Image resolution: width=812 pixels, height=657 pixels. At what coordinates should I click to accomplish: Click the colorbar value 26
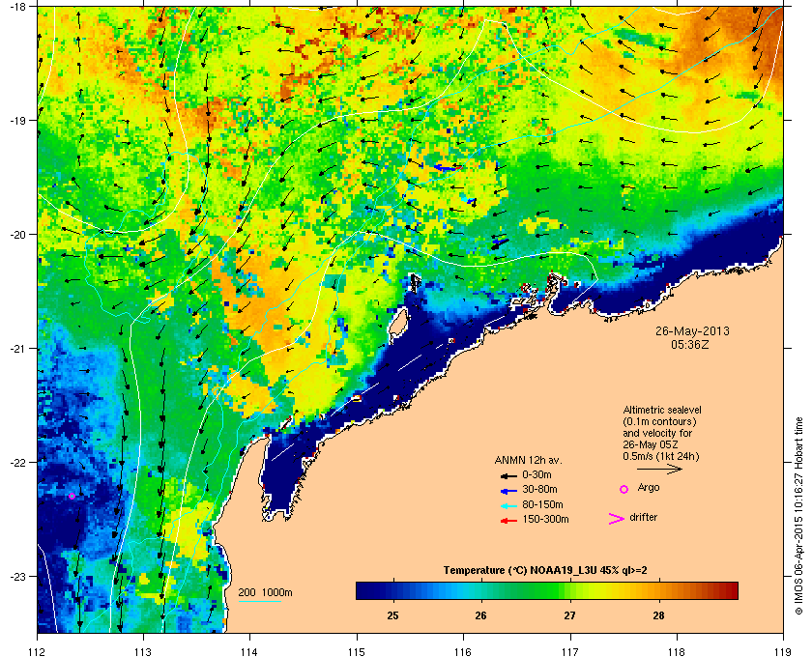[481, 615]
